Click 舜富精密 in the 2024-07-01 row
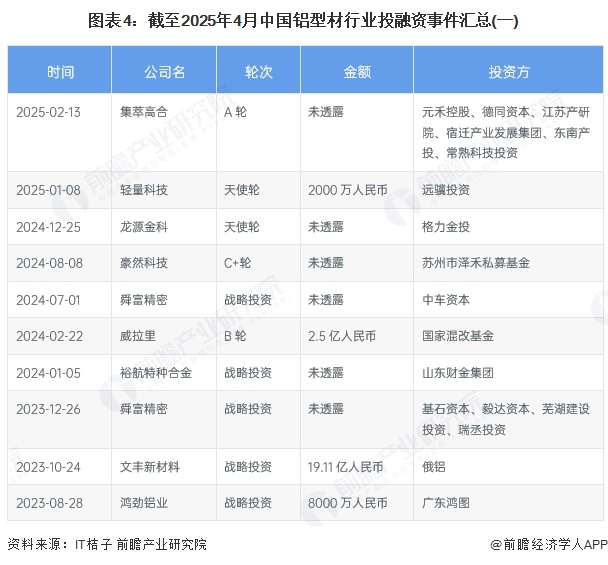Image resolution: width=608 pixels, height=565 pixels. point(144,300)
